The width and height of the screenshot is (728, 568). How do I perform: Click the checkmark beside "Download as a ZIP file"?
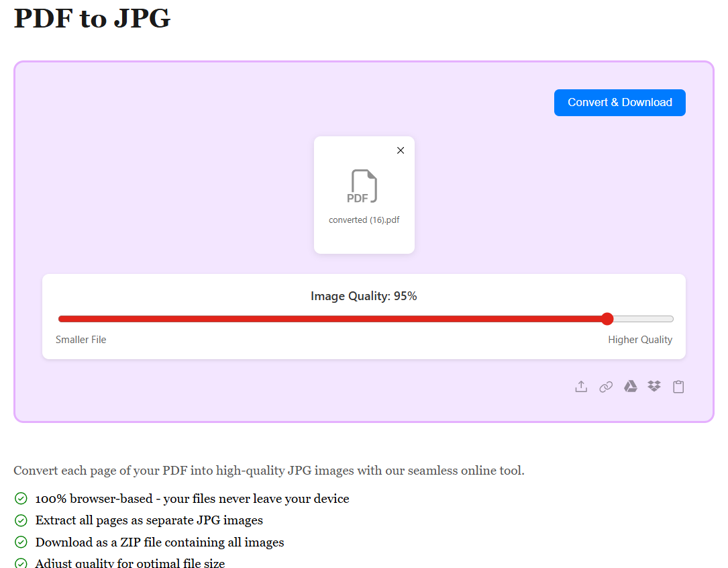[x=20, y=542]
